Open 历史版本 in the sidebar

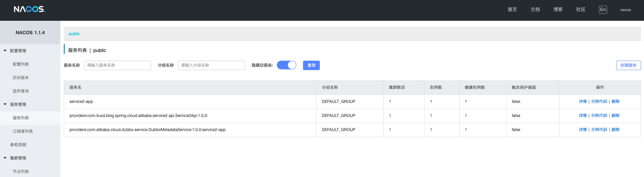click(21, 77)
